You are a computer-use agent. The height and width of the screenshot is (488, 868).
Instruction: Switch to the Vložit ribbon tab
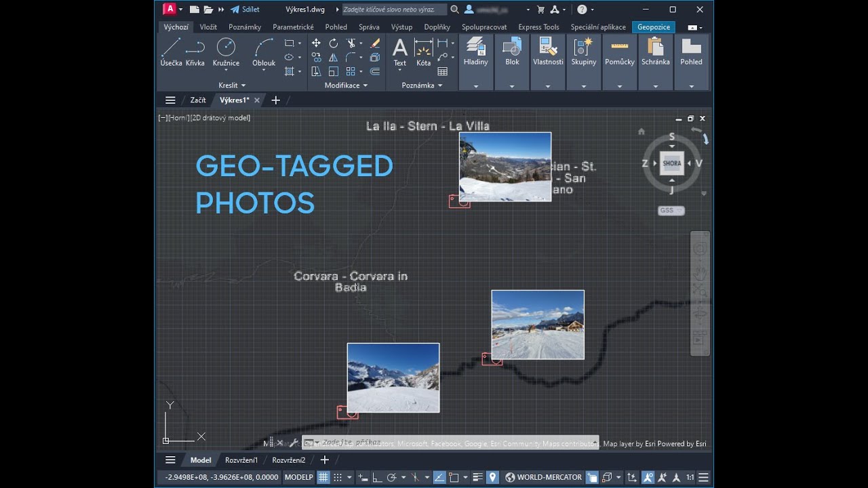(x=208, y=27)
